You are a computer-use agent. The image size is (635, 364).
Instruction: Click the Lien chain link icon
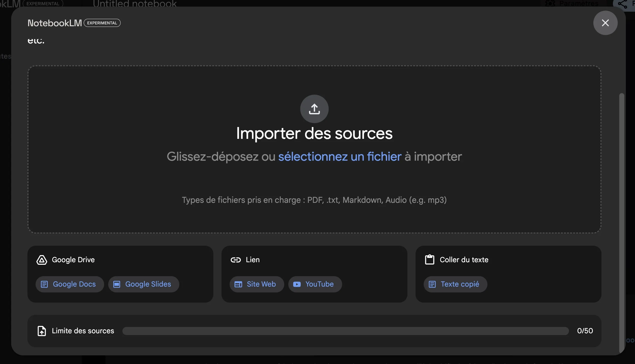[235, 260]
